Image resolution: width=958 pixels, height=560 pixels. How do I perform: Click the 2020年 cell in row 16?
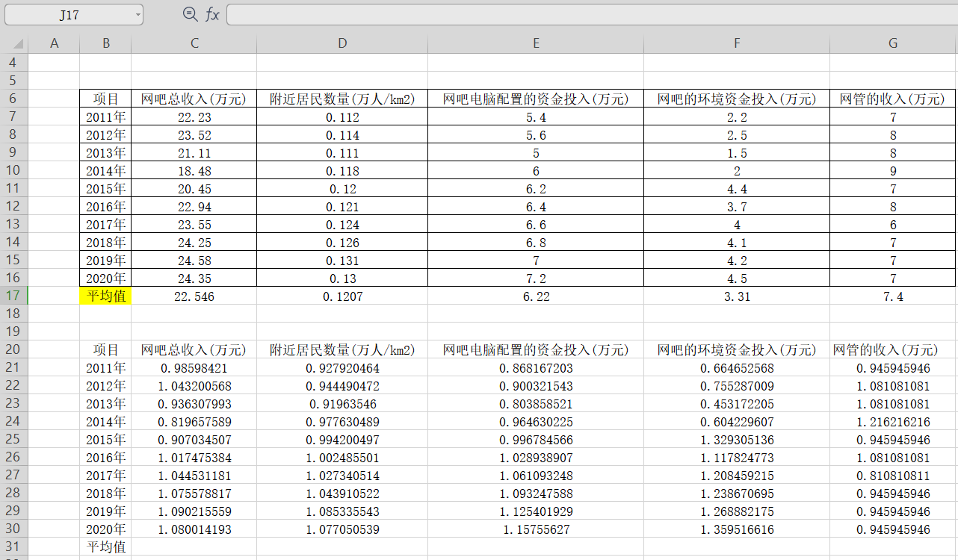point(105,278)
